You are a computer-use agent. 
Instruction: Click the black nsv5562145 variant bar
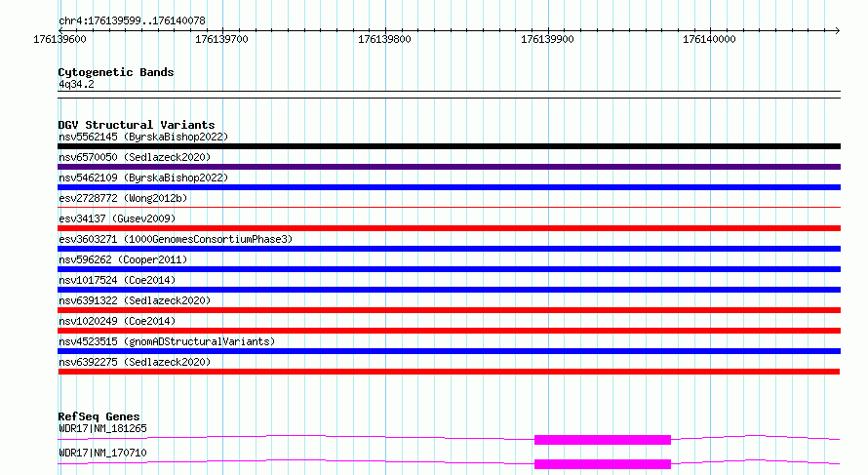coord(449,146)
